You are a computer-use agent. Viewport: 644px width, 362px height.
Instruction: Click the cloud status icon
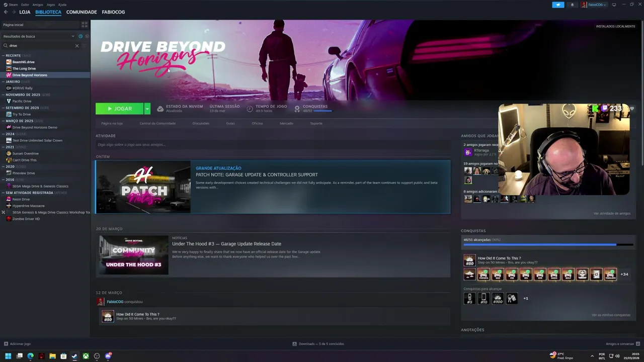pyautogui.click(x=160, y=109)
